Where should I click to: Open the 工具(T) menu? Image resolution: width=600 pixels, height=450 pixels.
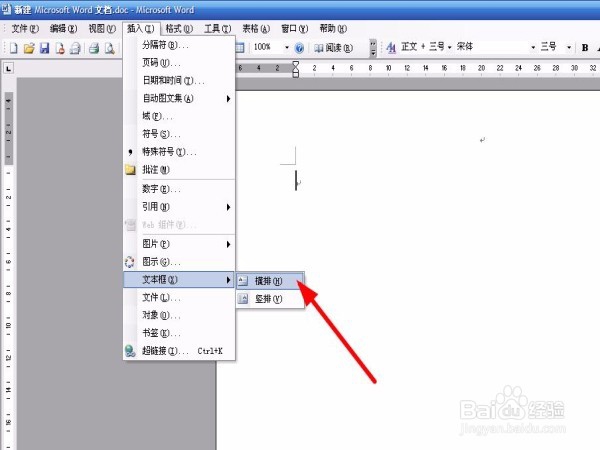217,29
